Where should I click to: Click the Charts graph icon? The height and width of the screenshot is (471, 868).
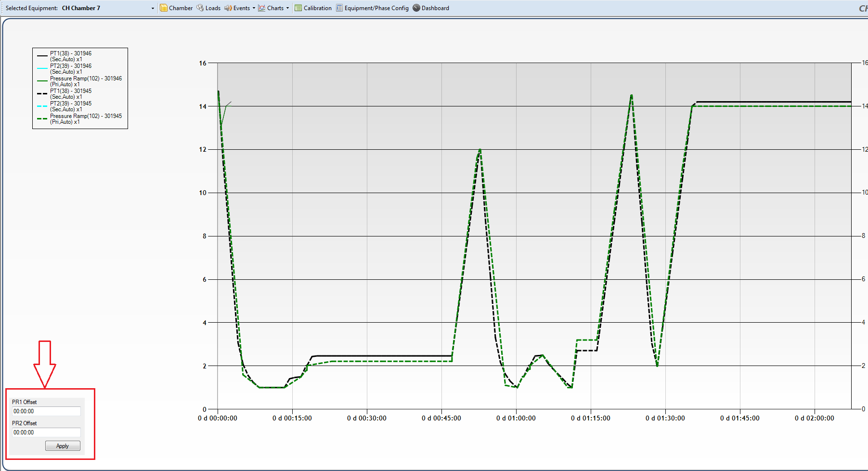click(262, 8)
